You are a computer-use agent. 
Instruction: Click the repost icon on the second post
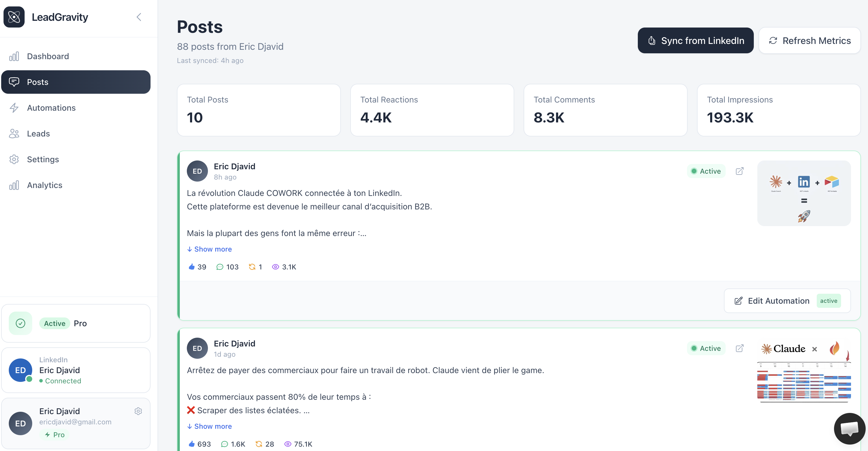click(258, 444)
